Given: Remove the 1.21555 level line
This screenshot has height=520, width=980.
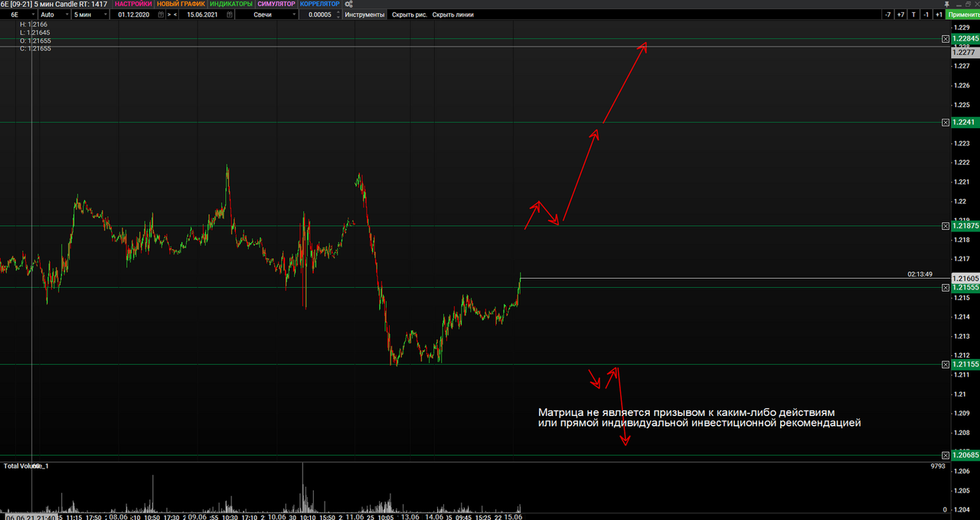Looking at the screenshot, I should tap(945, 288).
